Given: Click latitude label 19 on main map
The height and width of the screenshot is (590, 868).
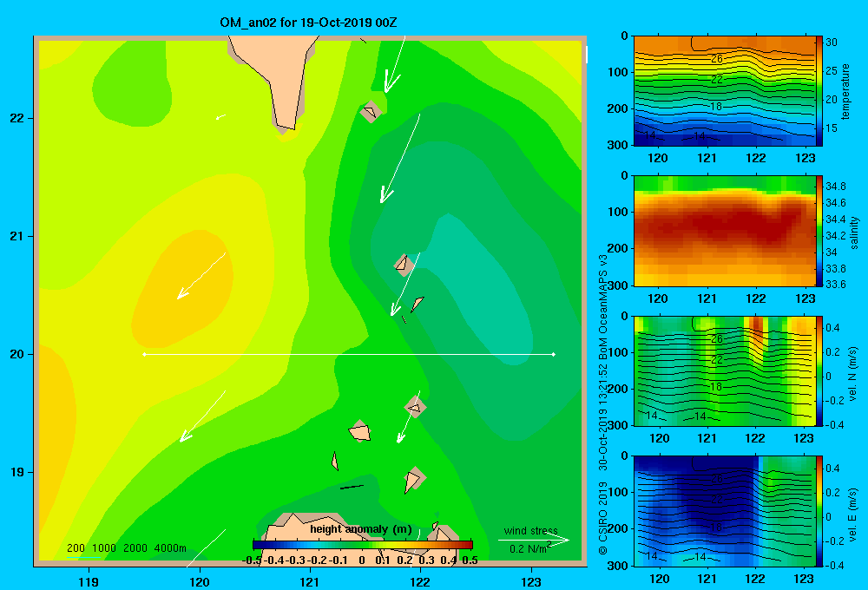Looking at the screenshot, I should coord(17,472).
